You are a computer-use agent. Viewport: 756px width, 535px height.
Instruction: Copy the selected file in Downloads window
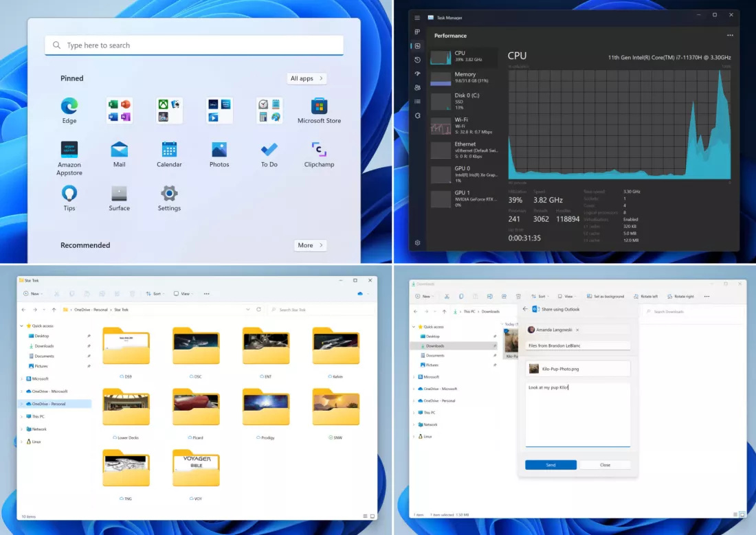461,297
